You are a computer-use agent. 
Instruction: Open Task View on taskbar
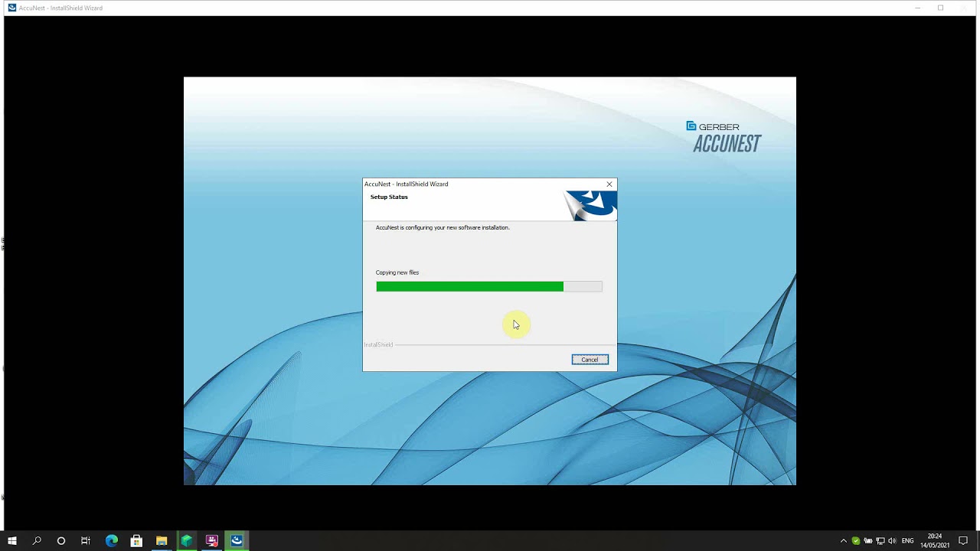pyautogui.click(x=86, y=541)
